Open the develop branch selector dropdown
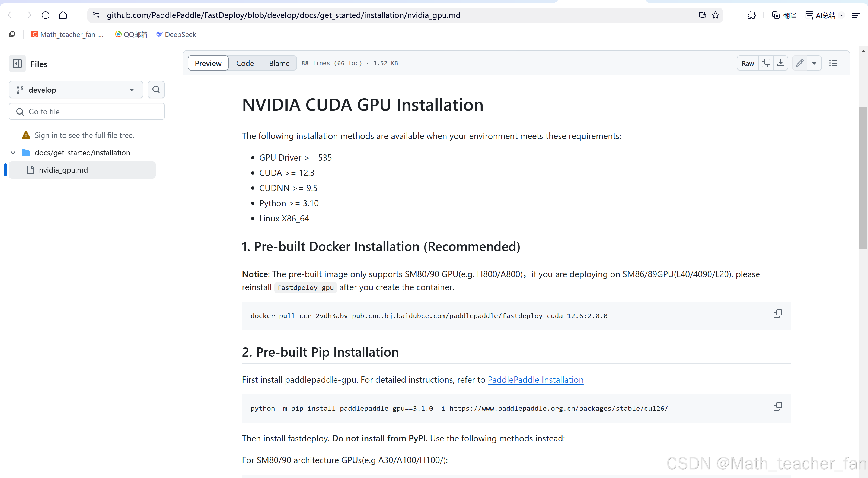Image resolution: width=868 pixels, height=478 pixels. 76,90
